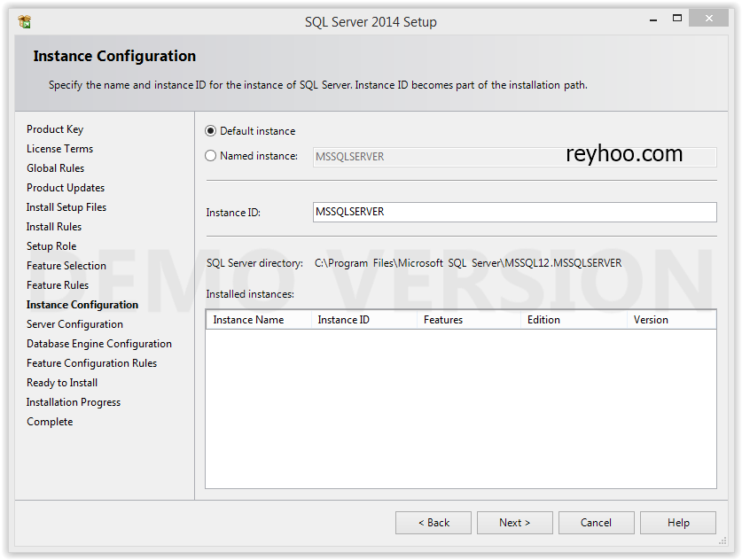The image size is (742, 560).
Task: Open Help for this setup page
Action: [x=678, y=523]
